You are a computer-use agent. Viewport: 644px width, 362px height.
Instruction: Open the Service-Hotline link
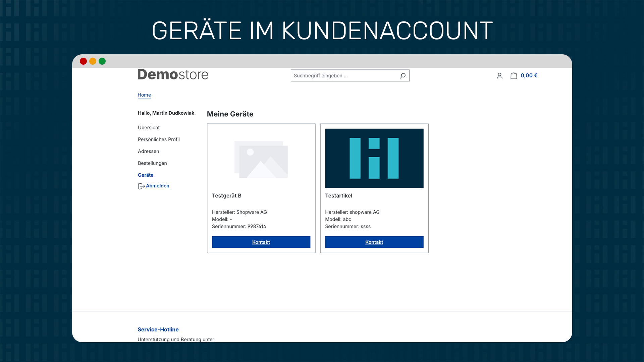[x=158, y=329]
